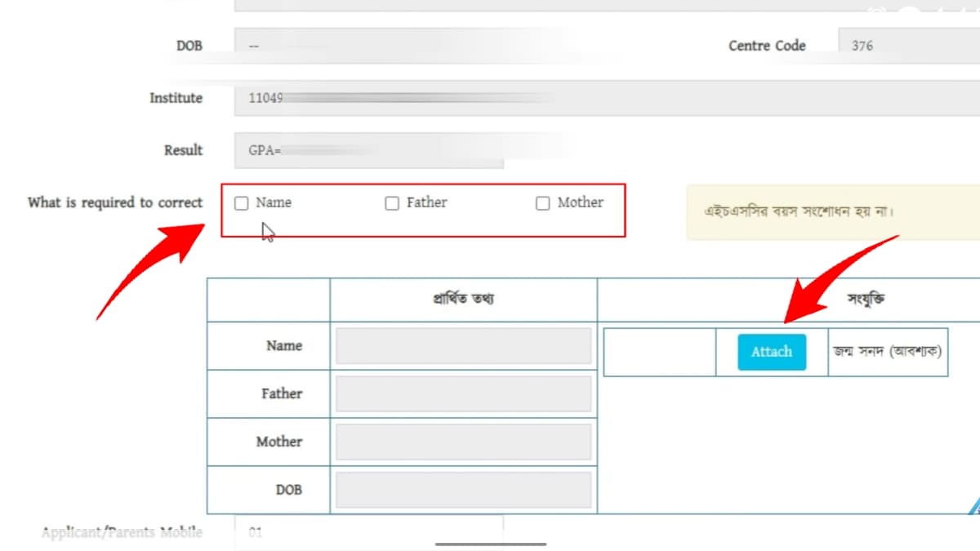Click the প্রার্থিত তথ্য column header
This screenshot has width=980, height=551.
(463, 300)
